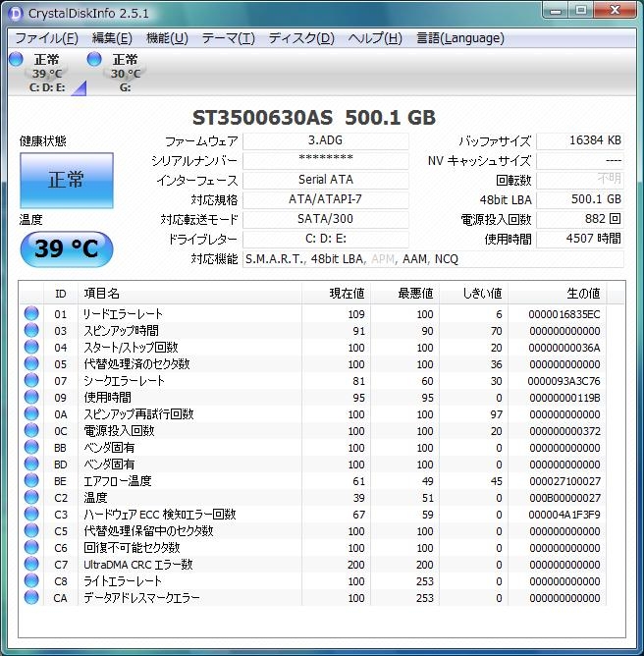
Task: Click the ST3500630AS 500.1 GB model title
Action: click(x=314, y=118)
